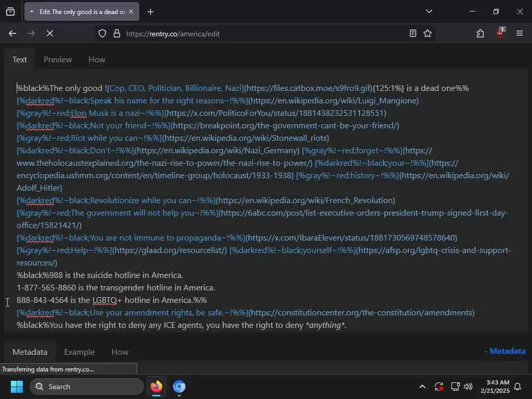
Task: Close the 'Edit The only good is a dead' tab
Action: click(x=131, y=11)
